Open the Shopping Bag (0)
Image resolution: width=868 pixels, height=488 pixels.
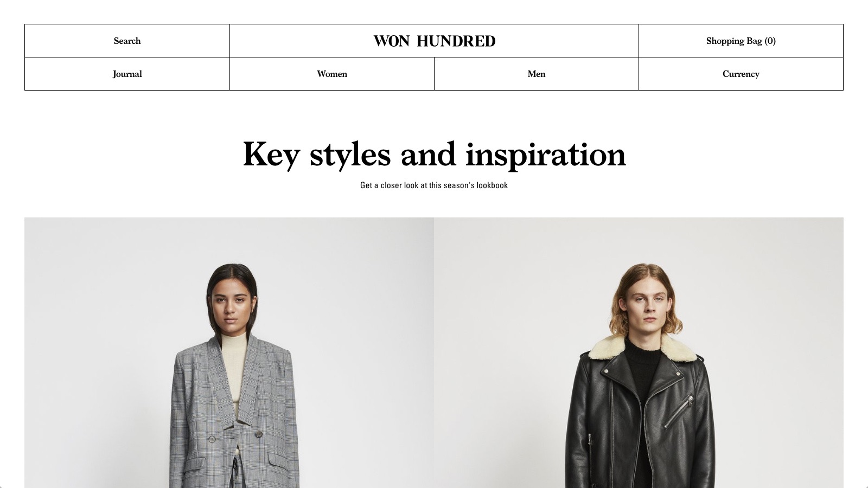click(741, 41)
